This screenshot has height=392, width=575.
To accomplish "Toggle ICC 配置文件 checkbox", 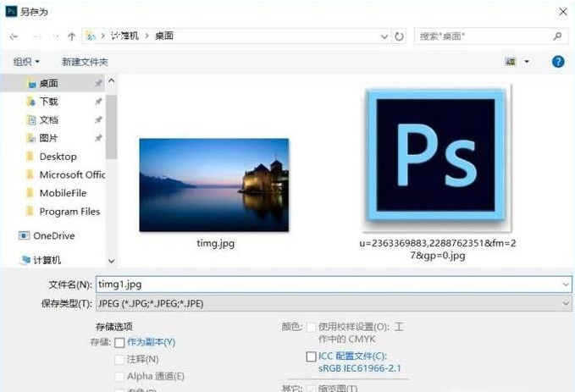I will (x=311, y=356).
